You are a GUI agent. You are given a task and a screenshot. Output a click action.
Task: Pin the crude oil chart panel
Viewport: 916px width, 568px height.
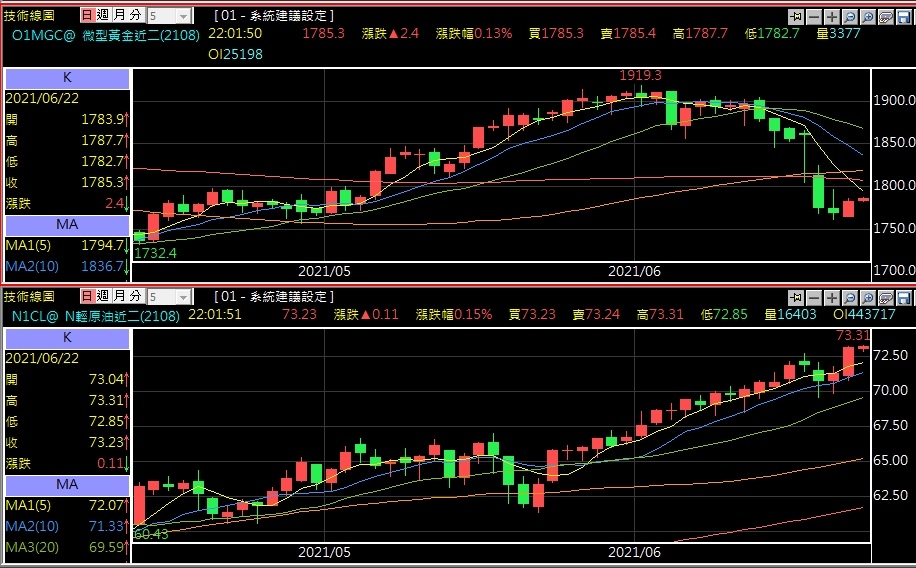pyautogui.click(x=796, y=297)
